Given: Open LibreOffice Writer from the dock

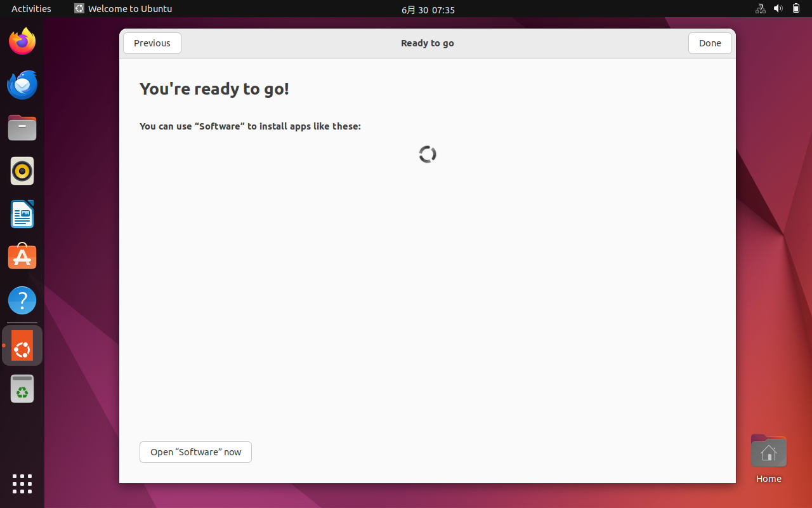Looking at the screenshot, I should coord(22,215).
